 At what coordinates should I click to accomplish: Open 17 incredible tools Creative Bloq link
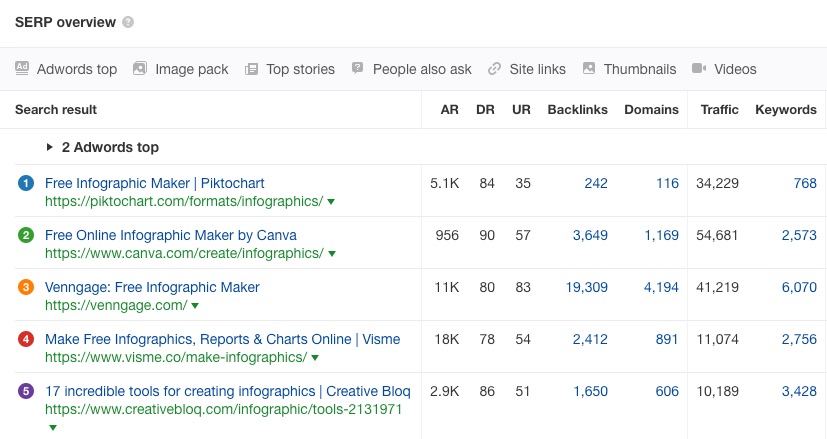click(x=228, y=391)
